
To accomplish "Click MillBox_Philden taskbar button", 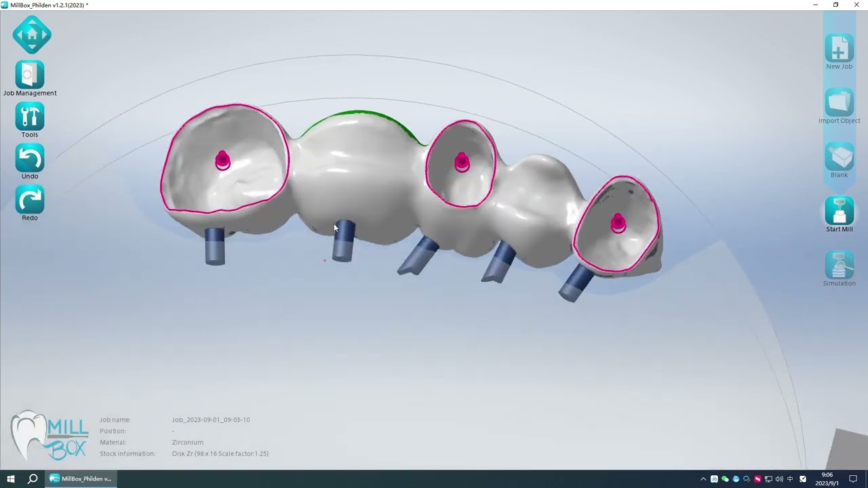I will click(x=80, y=479).
